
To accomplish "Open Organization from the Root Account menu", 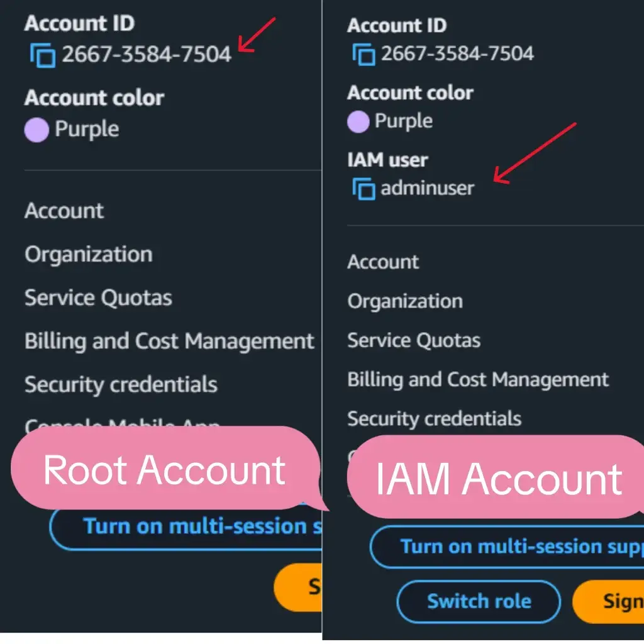I will click(88, 254).
